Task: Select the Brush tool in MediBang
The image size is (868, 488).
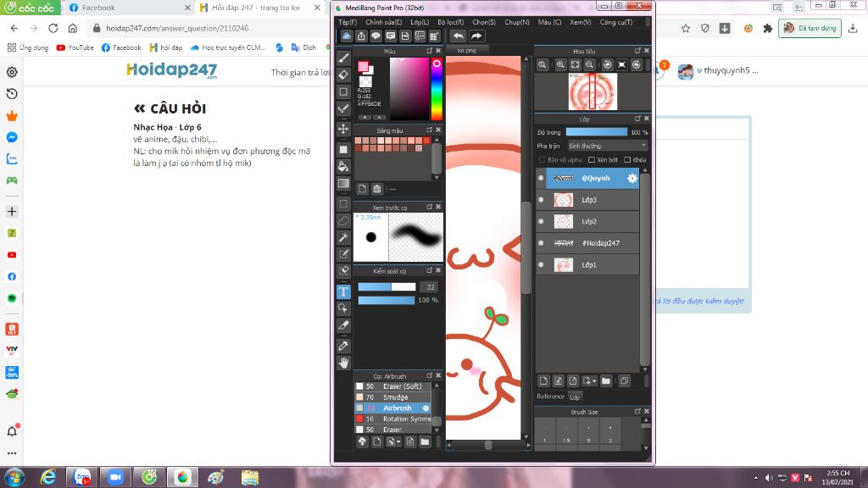Action: tap(343, 58)
